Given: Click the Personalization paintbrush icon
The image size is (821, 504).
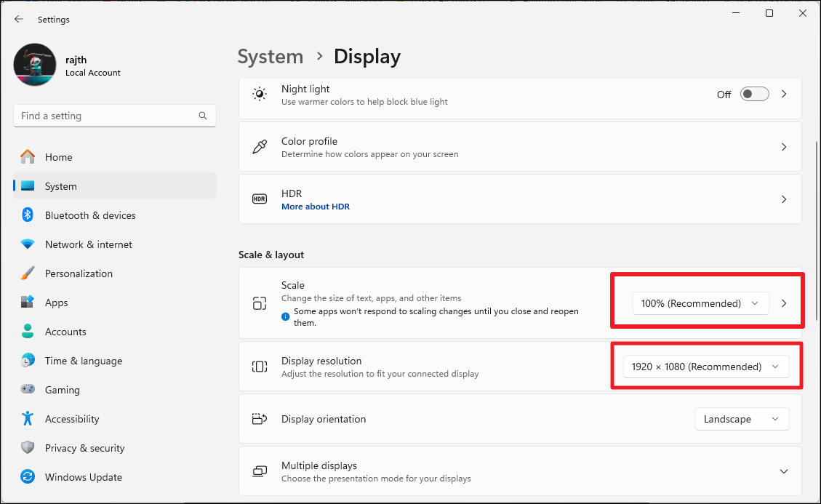Looking at the screenshot, I should (28, 273).
